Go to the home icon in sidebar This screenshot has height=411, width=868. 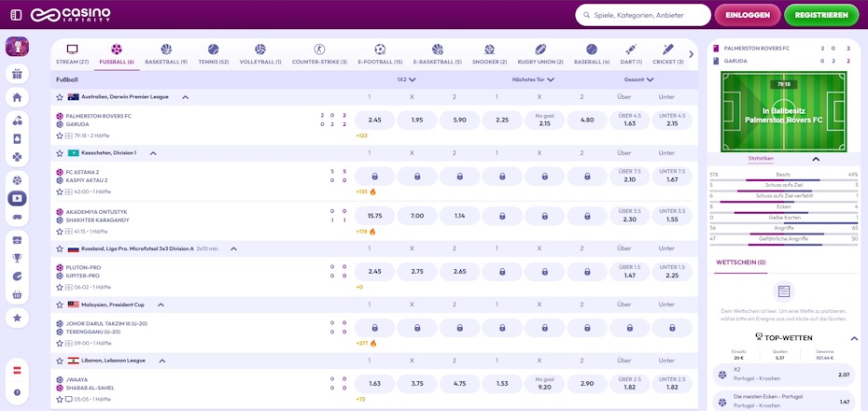(17, 97)
